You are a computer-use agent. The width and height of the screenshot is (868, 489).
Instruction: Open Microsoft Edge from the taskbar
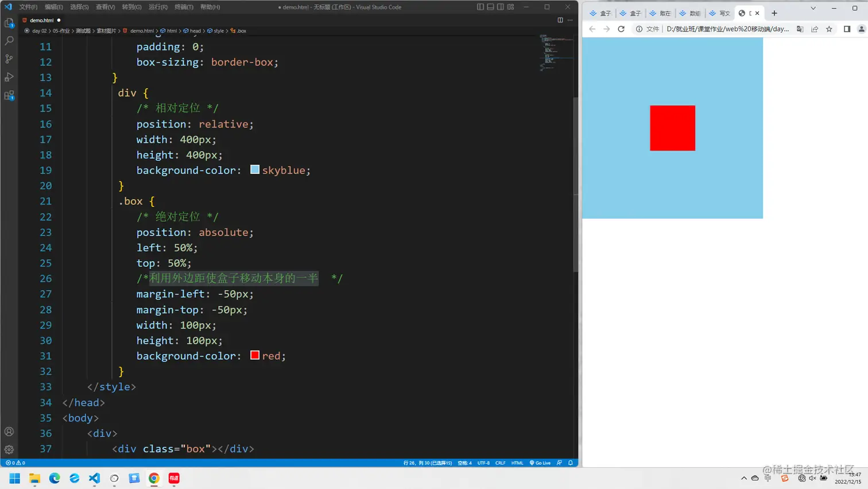click(55, 478)
